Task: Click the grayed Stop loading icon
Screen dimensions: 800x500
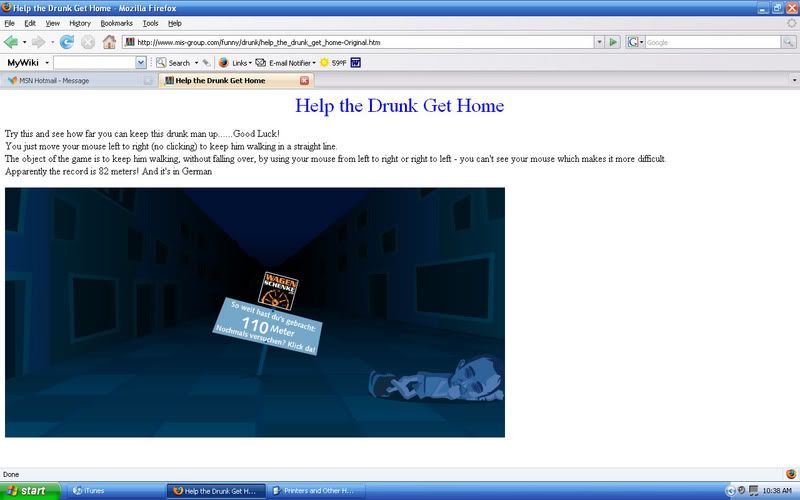Action: click(x=88, y=42)
